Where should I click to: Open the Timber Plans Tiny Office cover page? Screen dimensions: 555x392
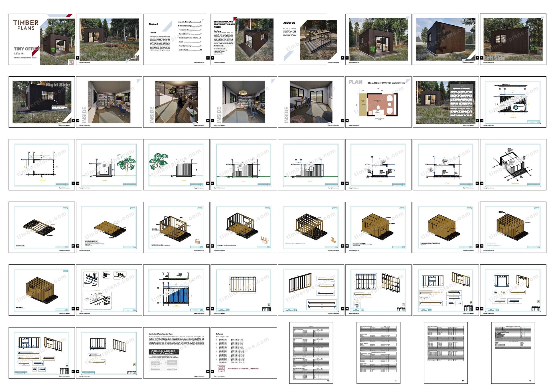click(42, 39)
